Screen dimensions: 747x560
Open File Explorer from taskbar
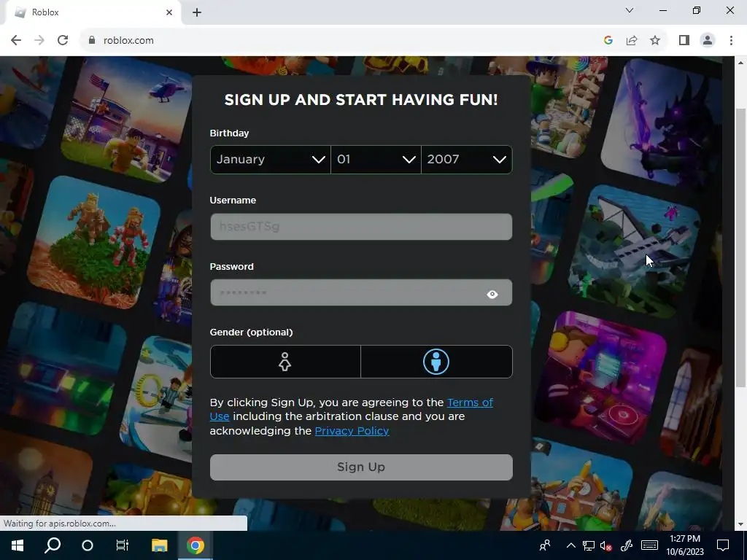(x=160, y=545)
